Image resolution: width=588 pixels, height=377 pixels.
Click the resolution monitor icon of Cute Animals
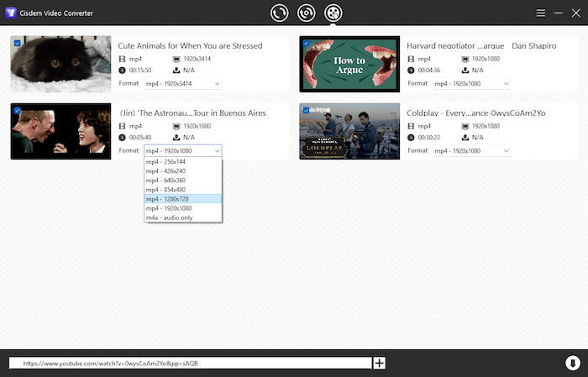pyautogui.click(x=176, y=59)
